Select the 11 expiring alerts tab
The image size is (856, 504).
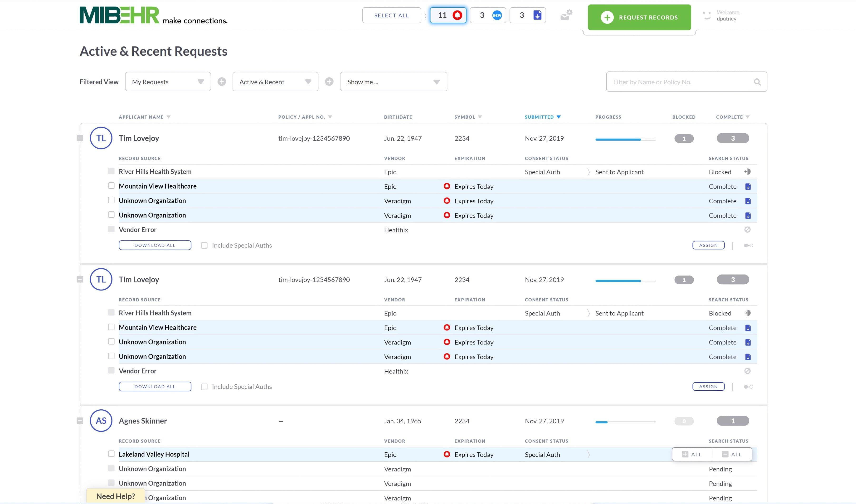[x=448, y=15]
